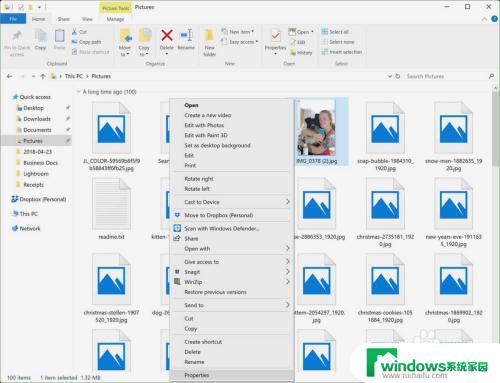Click the blue Help question mark icon
This screenshot has width=500, height=383.
click(x=495, y=19)
